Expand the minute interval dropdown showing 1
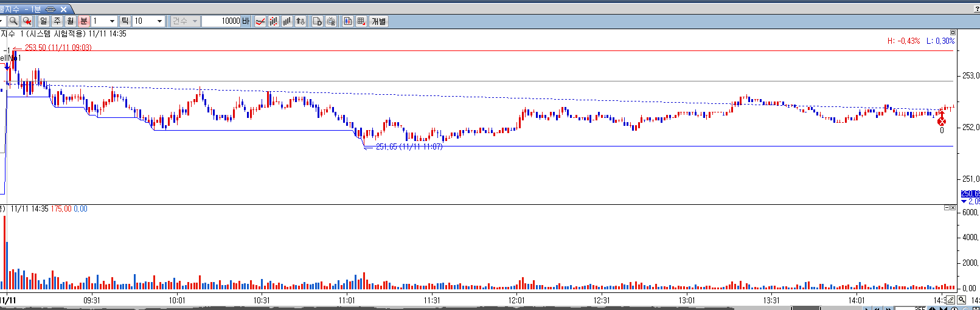The width and height of the screenshot is (980, 310). [x=112, y=21]
